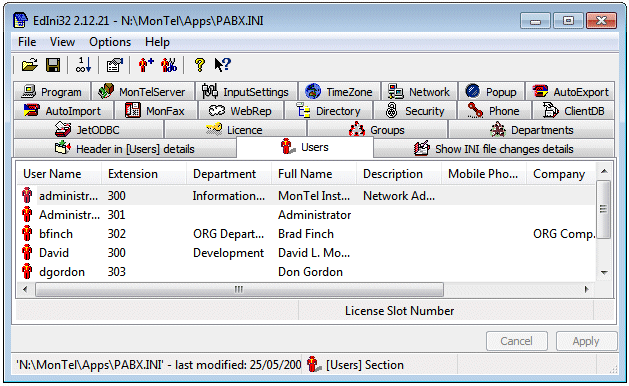
Task: Open the View menu
Action: (62, 42)
